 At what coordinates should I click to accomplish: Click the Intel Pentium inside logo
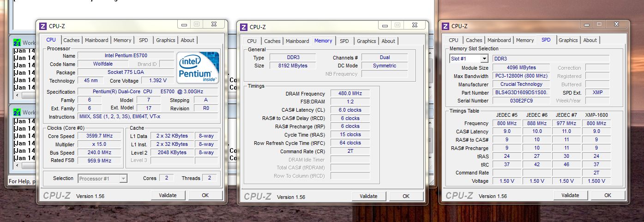[198, 67]
